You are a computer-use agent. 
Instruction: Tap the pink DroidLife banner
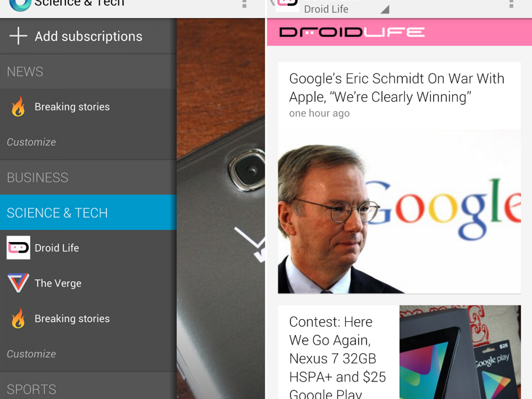(x=399, y=32)
